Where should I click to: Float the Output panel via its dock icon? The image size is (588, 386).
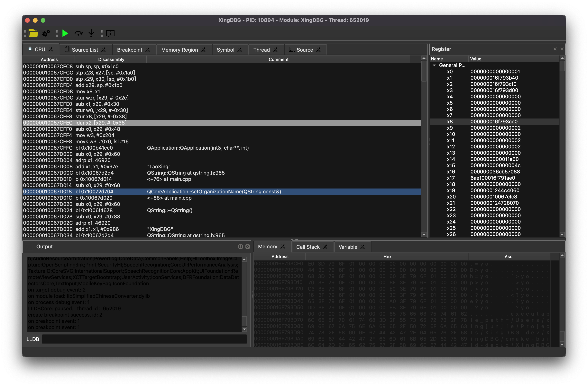pos(240,247)
